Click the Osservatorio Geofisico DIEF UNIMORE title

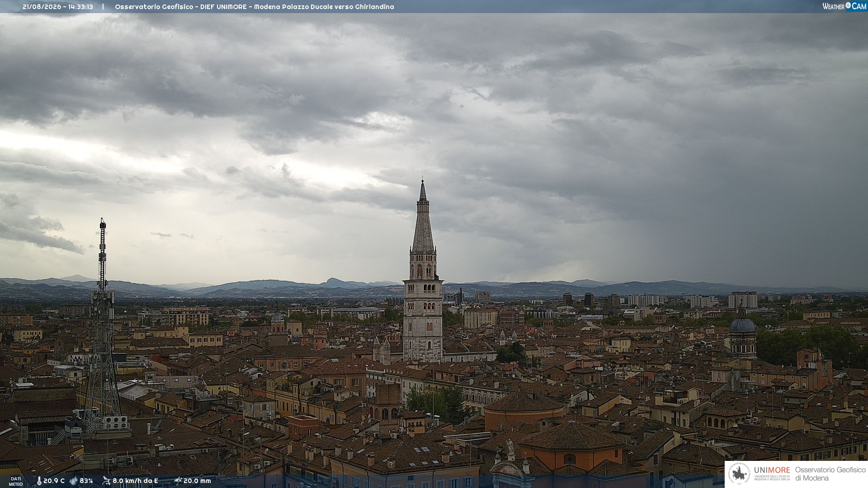181,7
